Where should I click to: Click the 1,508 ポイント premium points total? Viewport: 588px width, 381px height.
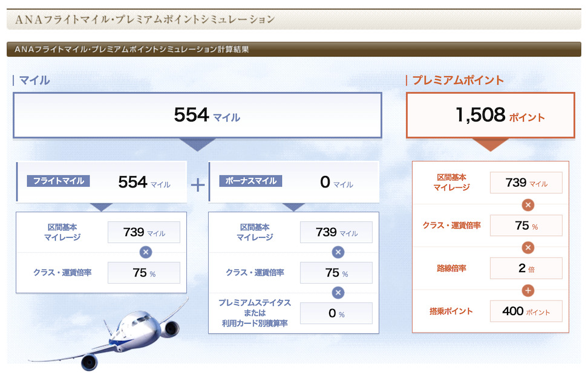(x=490, y=115)
